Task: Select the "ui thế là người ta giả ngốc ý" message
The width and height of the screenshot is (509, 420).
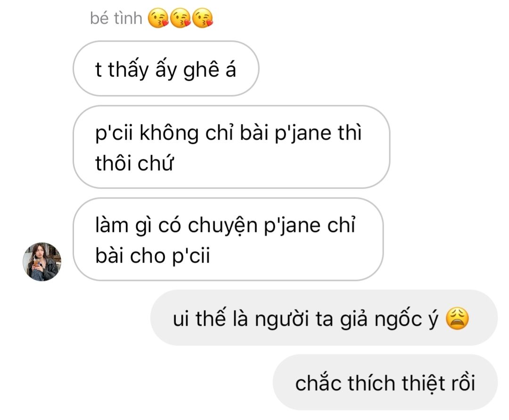Action: point(324,318)
